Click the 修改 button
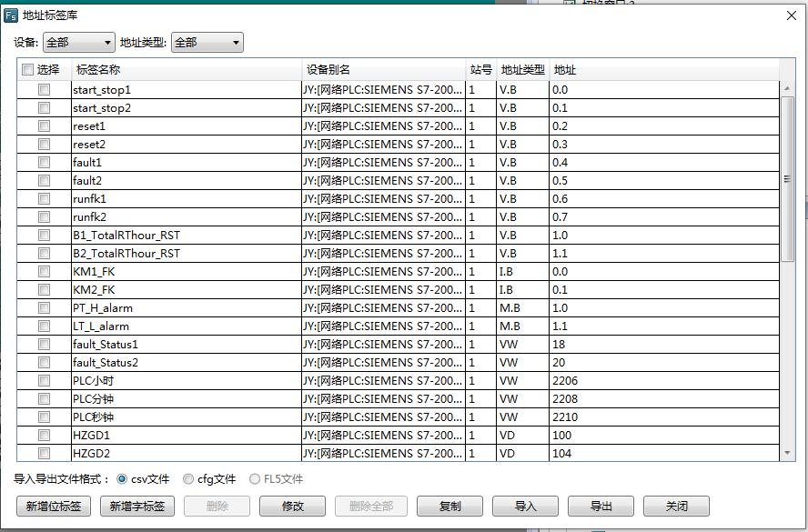This screenshot has width=808, height=532. (x=291, y=506)
